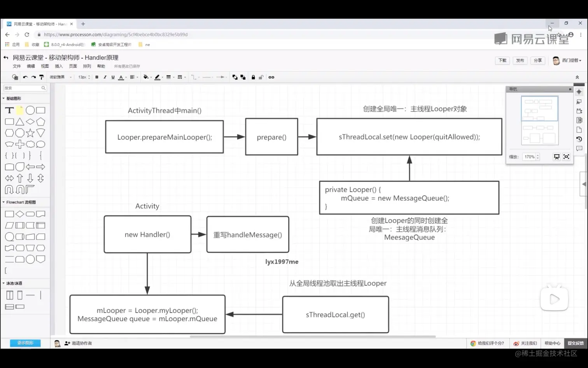Click presentation mode icon in navigator

[x=557, y=157]
